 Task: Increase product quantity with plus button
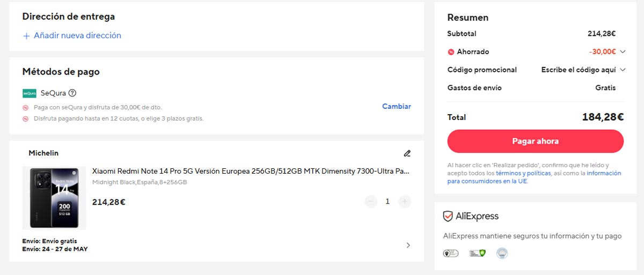[x=405, y=202]
